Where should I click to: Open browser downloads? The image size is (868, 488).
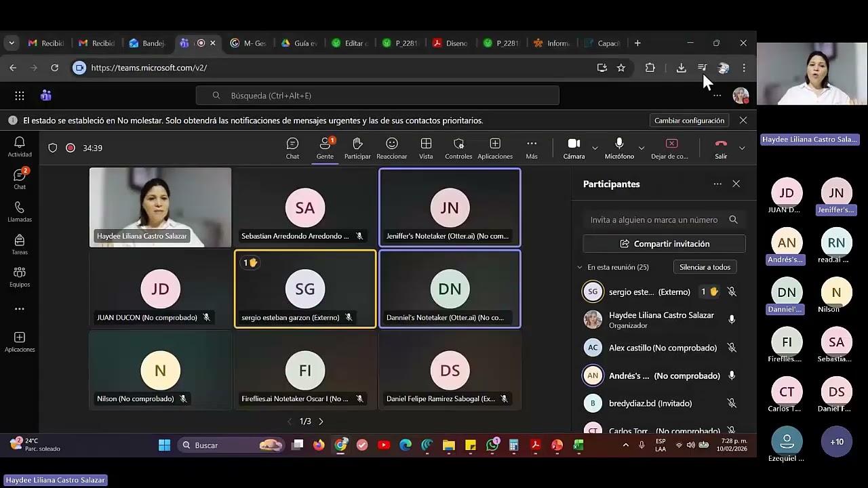(682, 68)
